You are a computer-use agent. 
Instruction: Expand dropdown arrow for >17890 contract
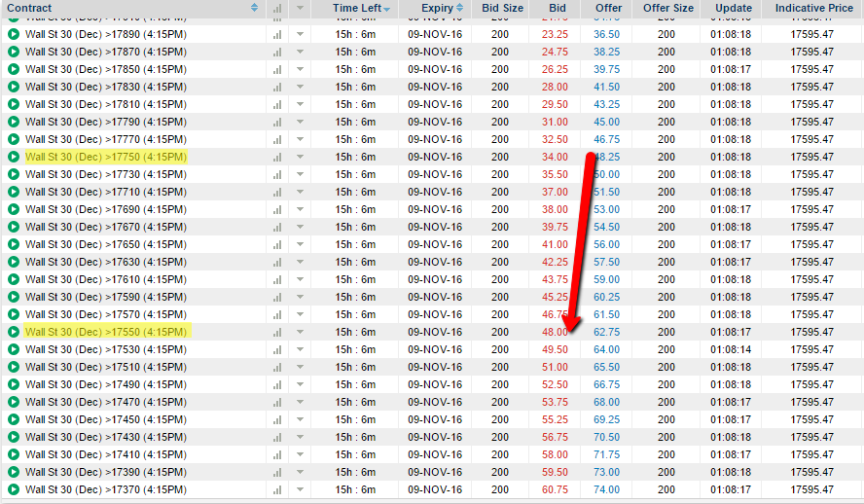[300, 34]
